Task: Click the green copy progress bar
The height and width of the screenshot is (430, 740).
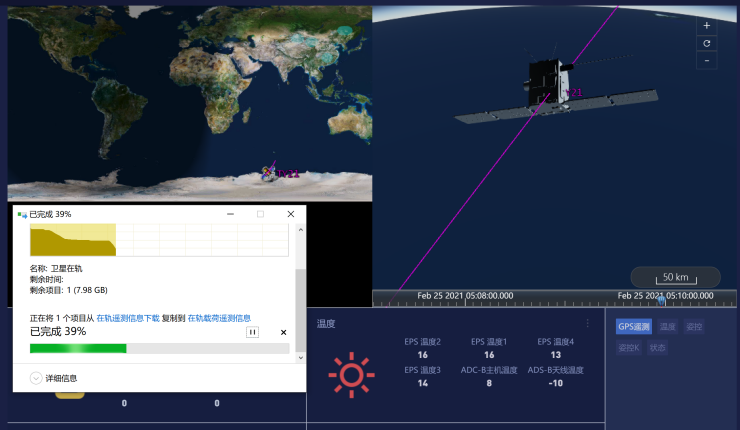Action: point(78,348)
